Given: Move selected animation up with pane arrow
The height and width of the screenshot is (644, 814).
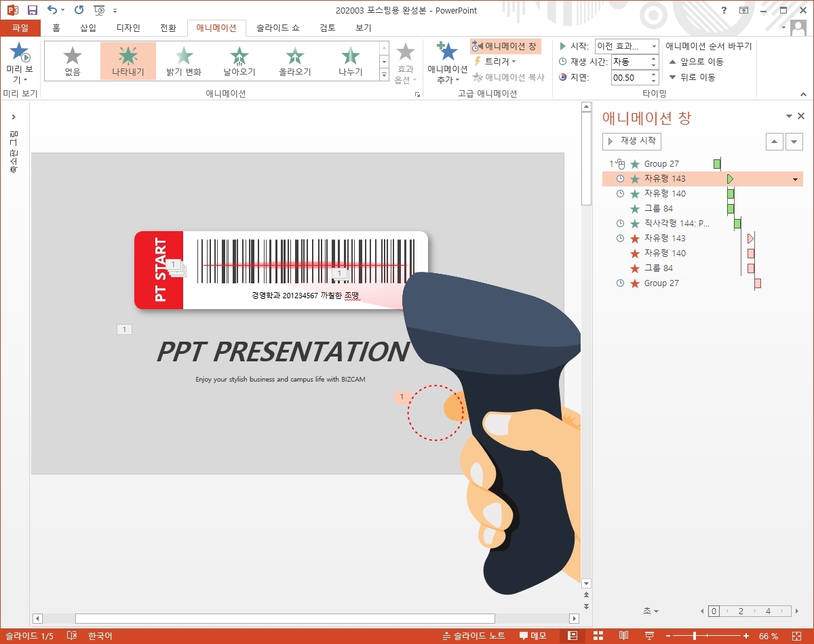Looking at the screenshot, I should (x=774, y=142).
